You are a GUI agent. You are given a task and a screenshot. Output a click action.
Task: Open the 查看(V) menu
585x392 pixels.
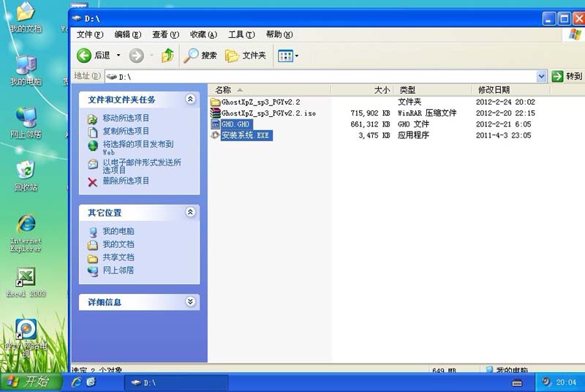point(166,34)
